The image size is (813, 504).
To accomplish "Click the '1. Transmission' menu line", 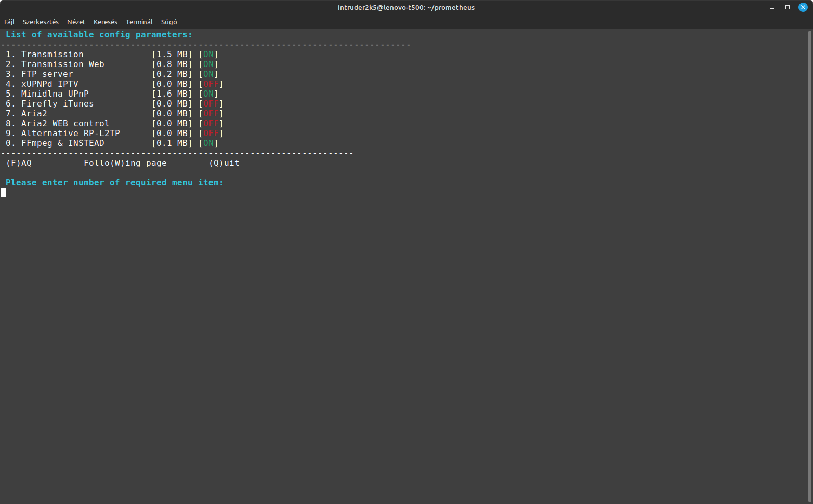I will 112,55.
